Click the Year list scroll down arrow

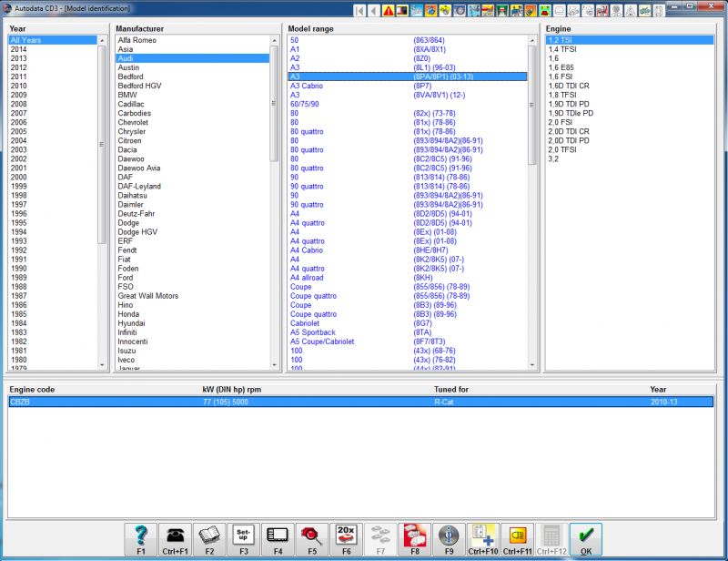pyautogui.click(x=102, y=365)
